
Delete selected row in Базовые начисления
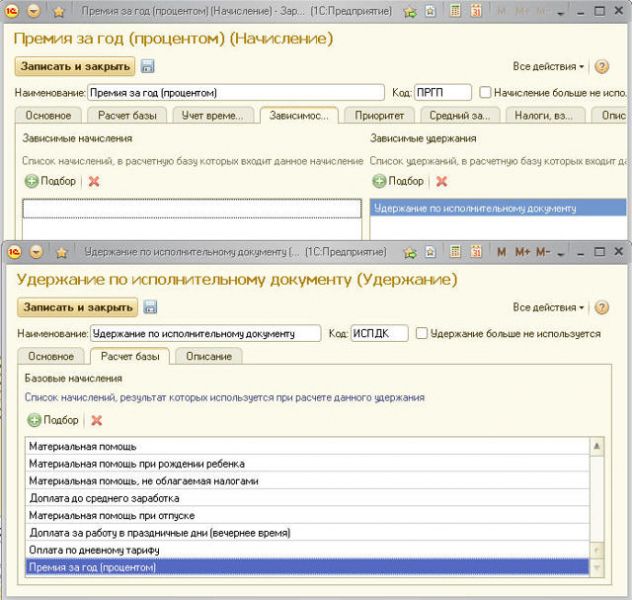pos(97,421)
